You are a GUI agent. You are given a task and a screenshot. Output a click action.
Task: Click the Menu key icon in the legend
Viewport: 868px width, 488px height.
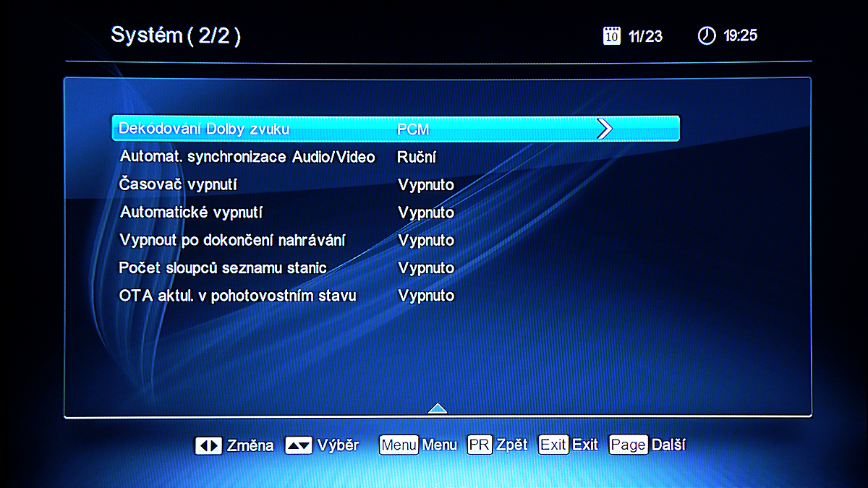pos(398,445)
